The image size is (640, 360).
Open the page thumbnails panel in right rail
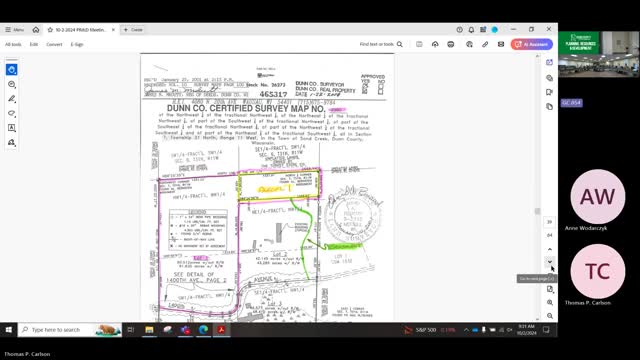coord(549,107)
